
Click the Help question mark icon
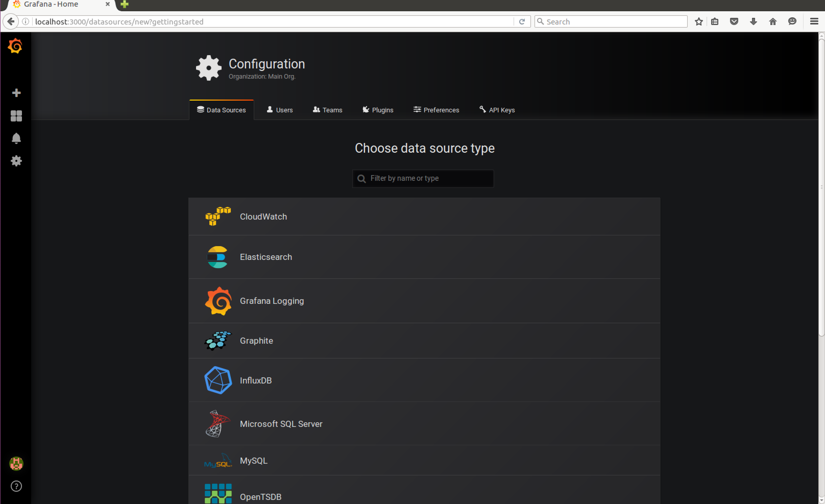click(16, 486)
